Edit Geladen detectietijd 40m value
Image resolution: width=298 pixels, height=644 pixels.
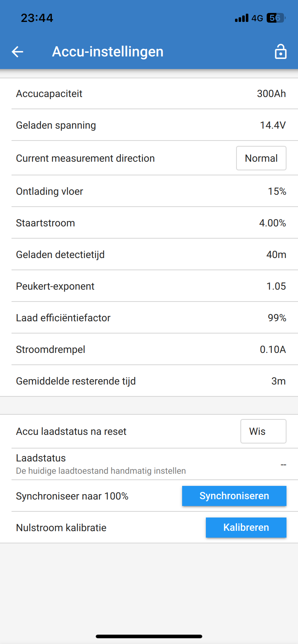tap(276, 255)
